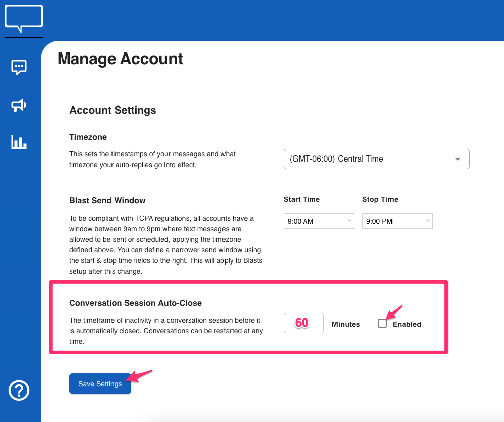This screenshot has height=422, width=504.
Task: Click the "Minutes" label beside the input
Action: pyautogui.click(x=346, y=324)
